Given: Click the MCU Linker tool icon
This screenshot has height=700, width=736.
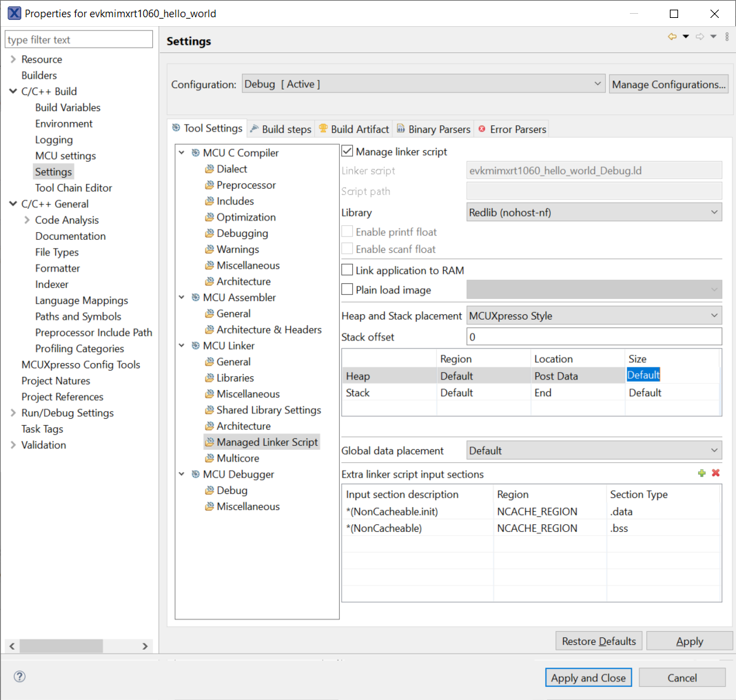Looking at the screenshot, I should coord(196,346).
